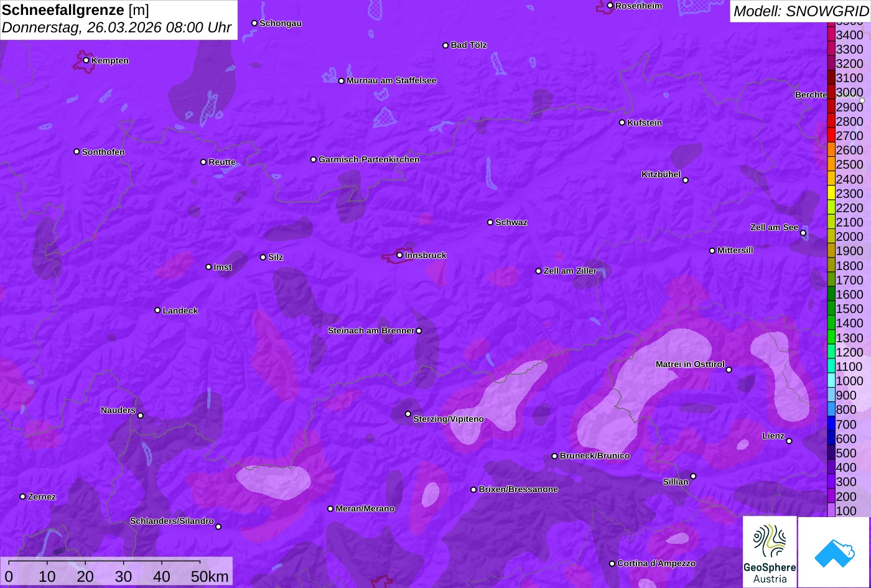Click the Silz label
871x588 pixels.
276,257
